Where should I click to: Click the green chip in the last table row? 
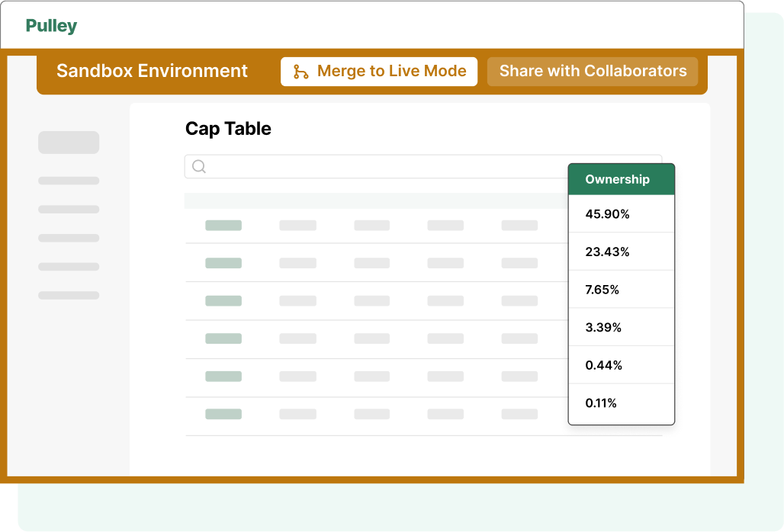click(223, 414)
